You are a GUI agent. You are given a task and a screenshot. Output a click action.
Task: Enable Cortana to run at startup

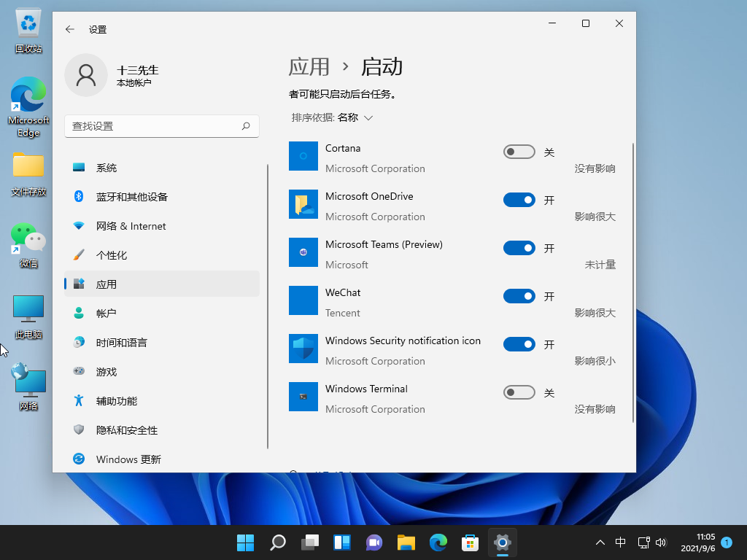519,152
